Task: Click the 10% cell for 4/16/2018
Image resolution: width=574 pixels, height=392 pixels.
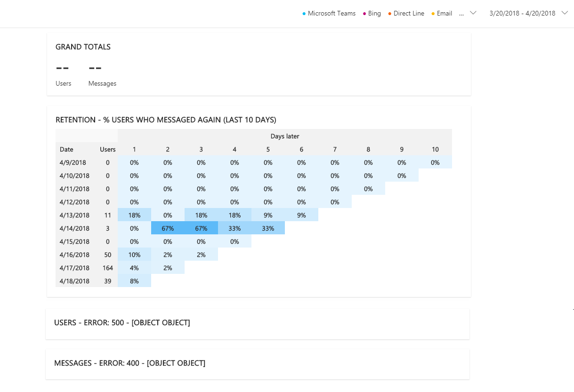Action: 134,254
